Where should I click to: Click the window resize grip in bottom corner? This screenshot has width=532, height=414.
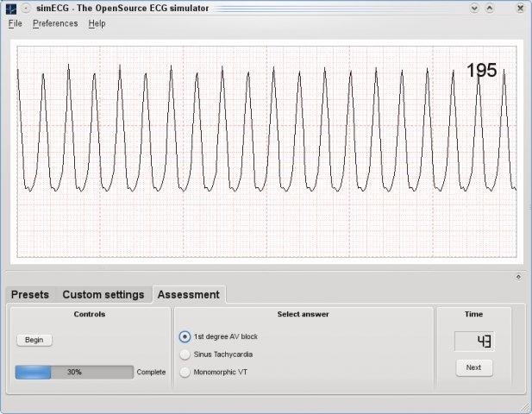coord(525,407)
